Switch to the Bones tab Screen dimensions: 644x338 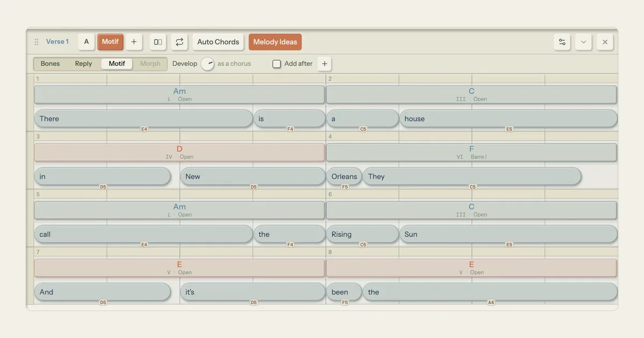click(x=50, y=64)
